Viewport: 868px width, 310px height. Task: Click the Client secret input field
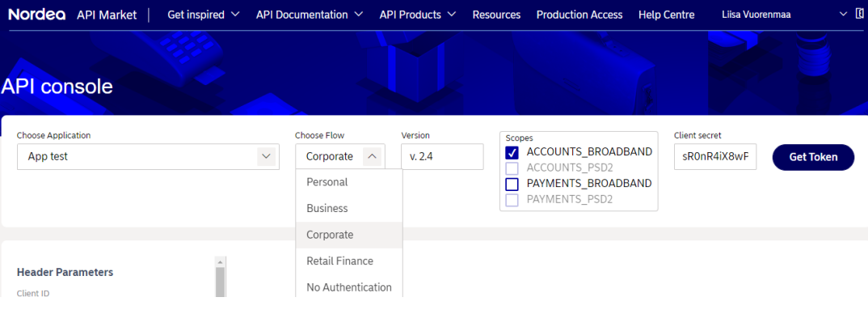click(715, 156)
